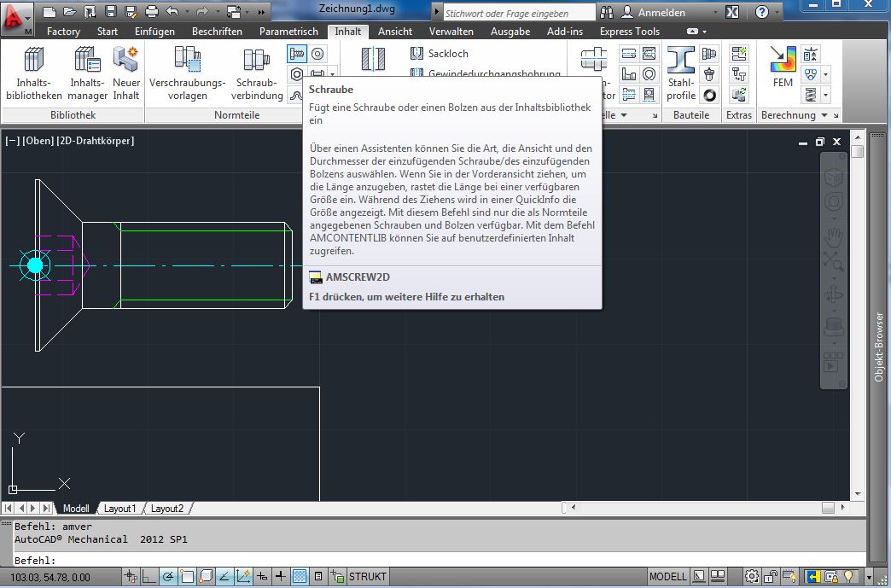Insert a Sackloch blind hole

440,54
